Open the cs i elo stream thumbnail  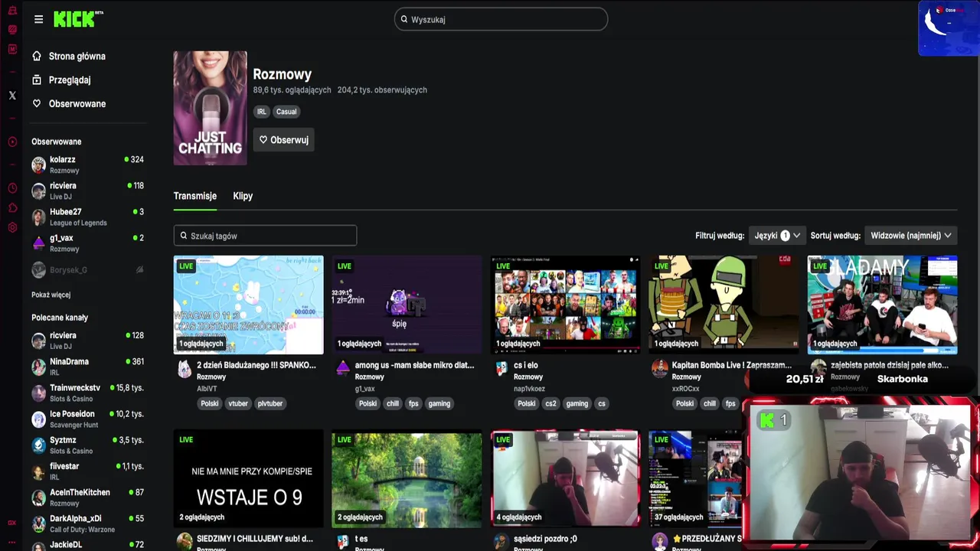point(565,305)
